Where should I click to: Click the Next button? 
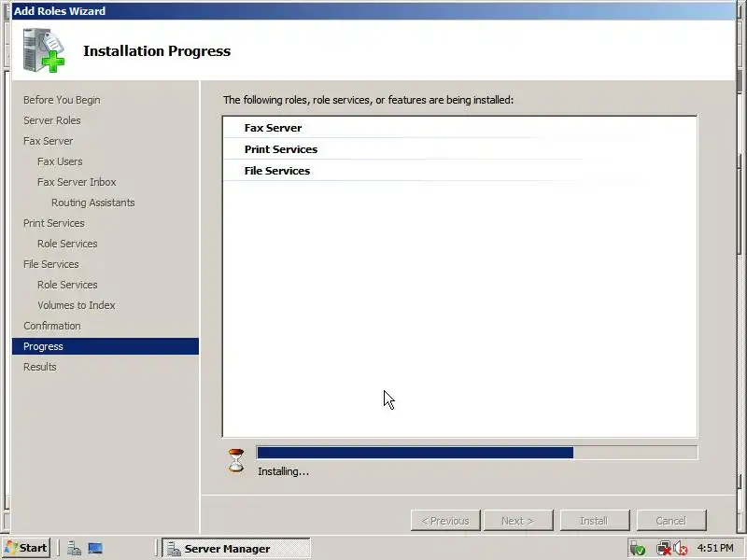tap(518, 521)
